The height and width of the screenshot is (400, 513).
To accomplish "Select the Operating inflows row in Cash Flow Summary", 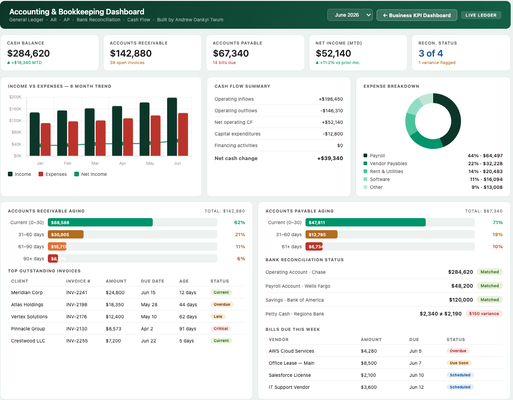I will pyautogui.click(x=279, y=99).
